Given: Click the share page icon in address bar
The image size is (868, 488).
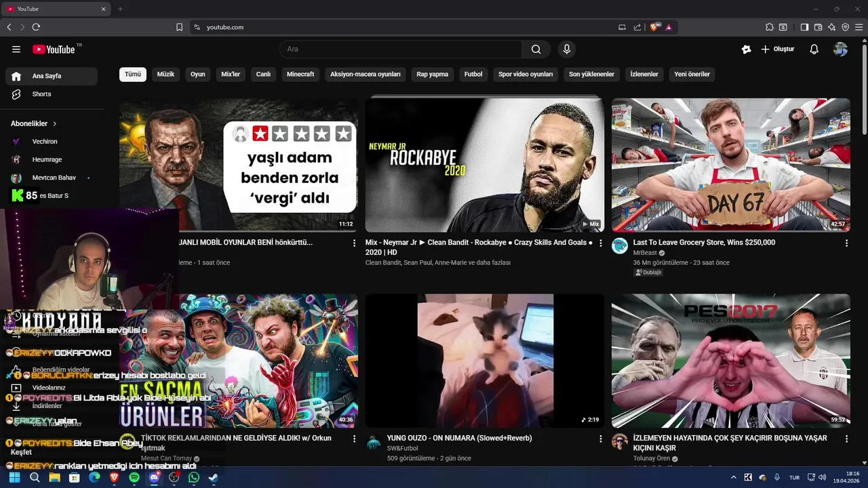Looking at the screenshot, I should point(637,27).
